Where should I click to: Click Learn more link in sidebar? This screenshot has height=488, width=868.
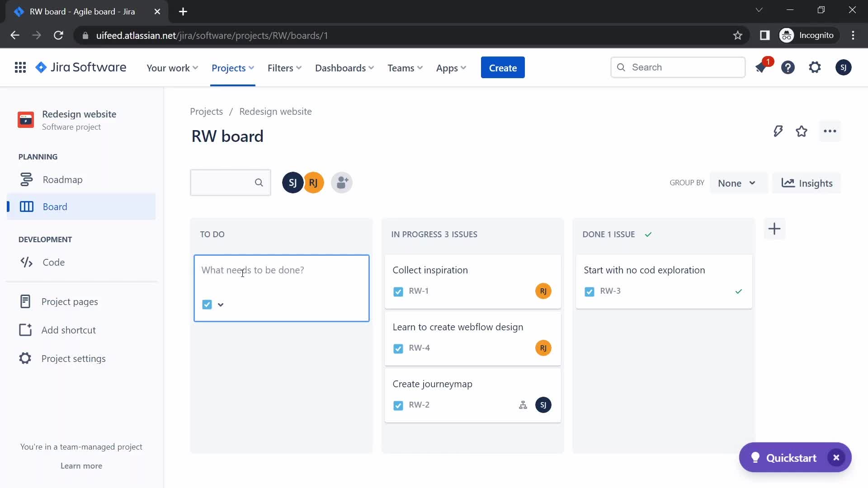(x=81, y=465)
